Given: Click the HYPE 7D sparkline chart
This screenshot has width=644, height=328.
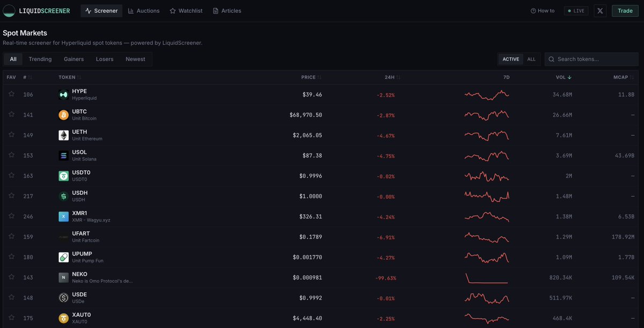Looking at the screenshot, I should pyautogui.click(x=487, y=94).
